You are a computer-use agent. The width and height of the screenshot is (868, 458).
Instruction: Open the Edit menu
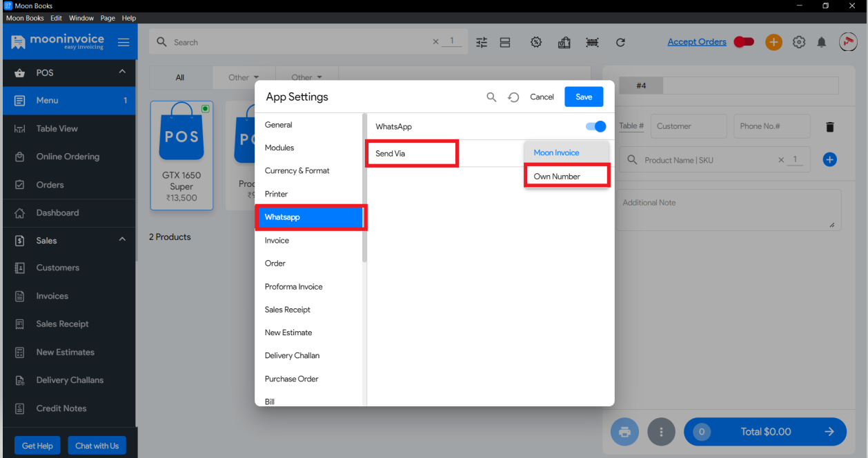57,18
